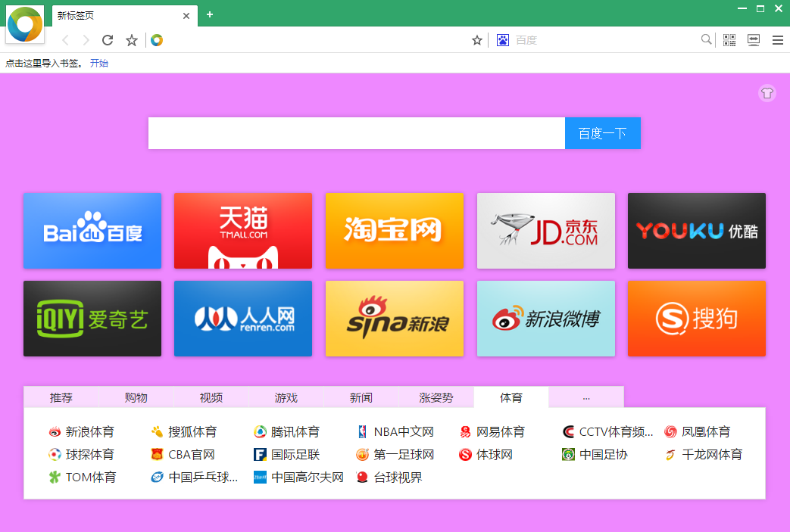Click the main Baidu search input field

click(x=356, y=133)
